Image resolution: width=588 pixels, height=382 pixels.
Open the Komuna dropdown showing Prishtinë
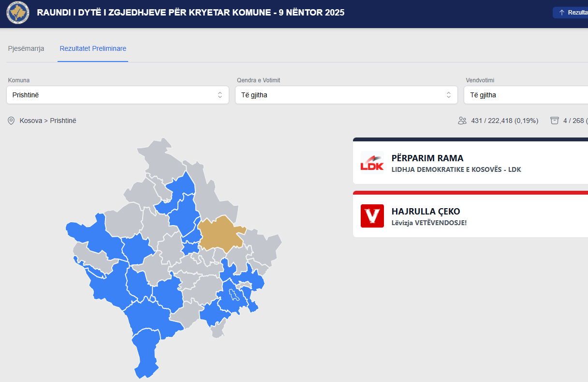click(118, 95)
